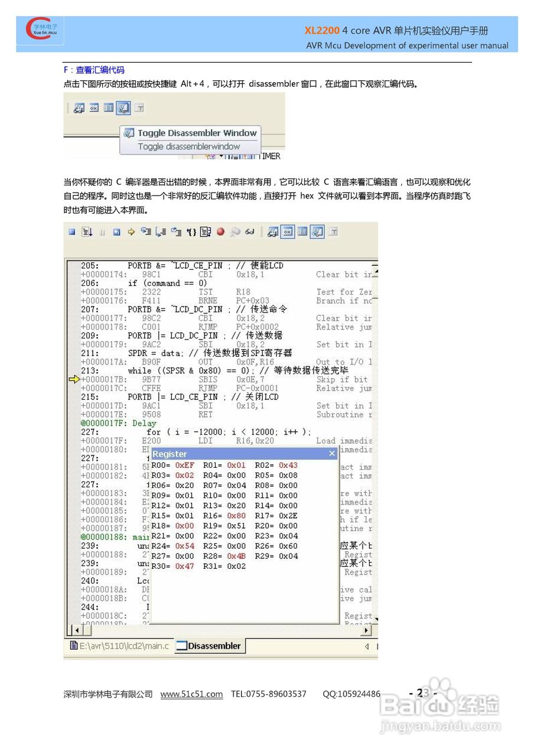Click register value 'R28= 0x4B'
The image size is (534, 756).
tap(224, 556)
